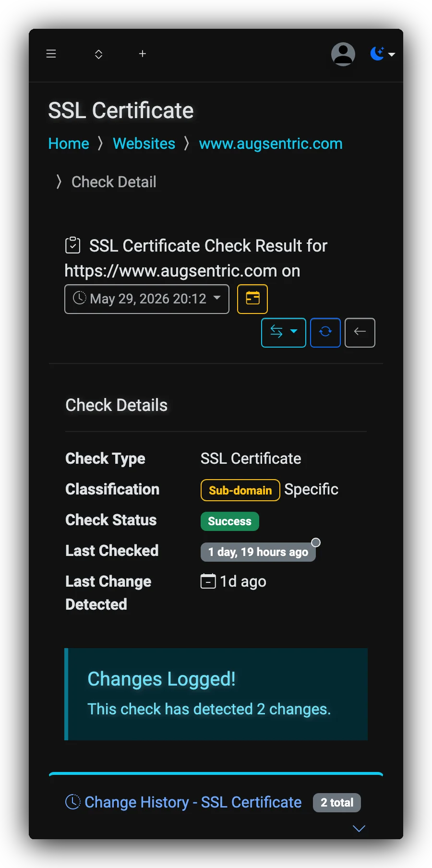Click SSL Certificate check type value
Viewport: 432px width, 868px height.
point(251,458)
